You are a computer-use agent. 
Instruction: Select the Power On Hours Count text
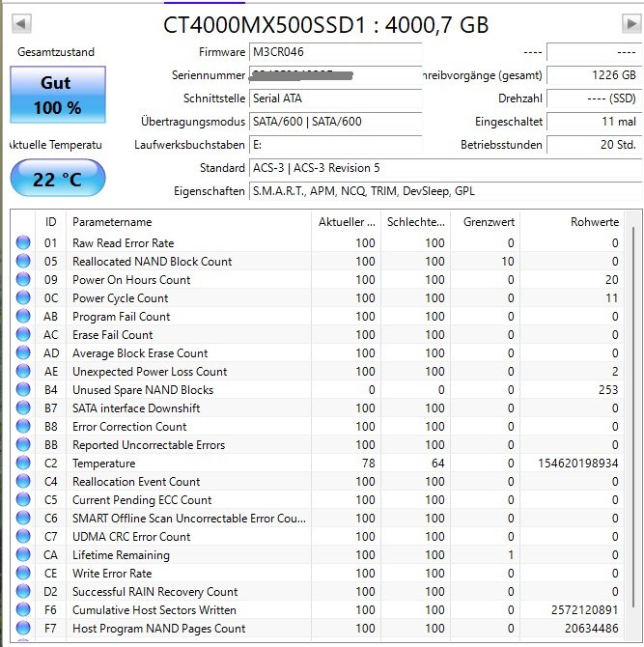131,280
